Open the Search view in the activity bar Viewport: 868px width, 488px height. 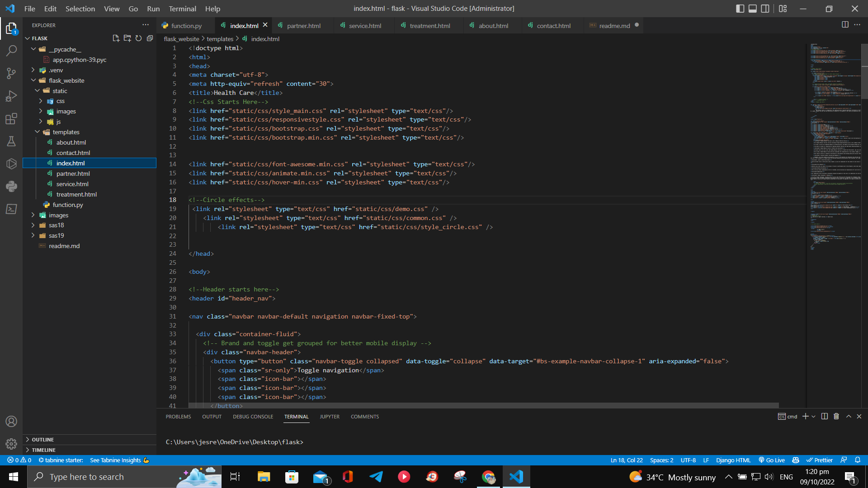(11, 51)
